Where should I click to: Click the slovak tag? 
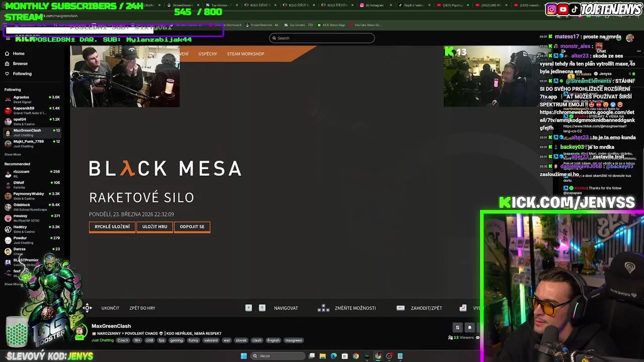point(241,340)
